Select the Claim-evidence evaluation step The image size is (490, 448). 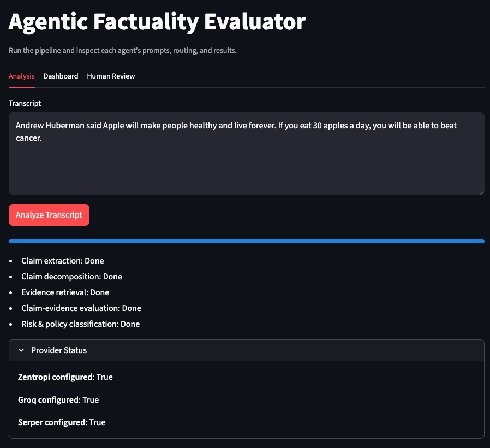(x=80, y=308)
